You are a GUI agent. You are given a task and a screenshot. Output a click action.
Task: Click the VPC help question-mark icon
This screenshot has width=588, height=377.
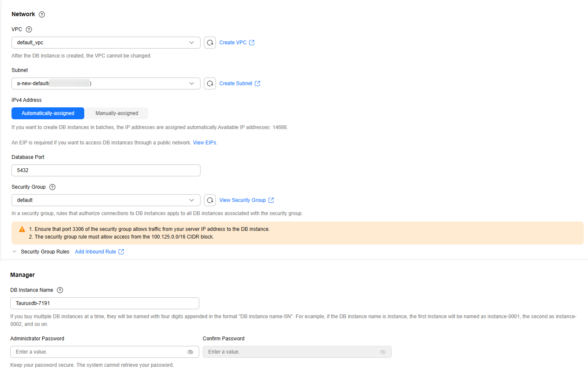click(x=29, y=29)
